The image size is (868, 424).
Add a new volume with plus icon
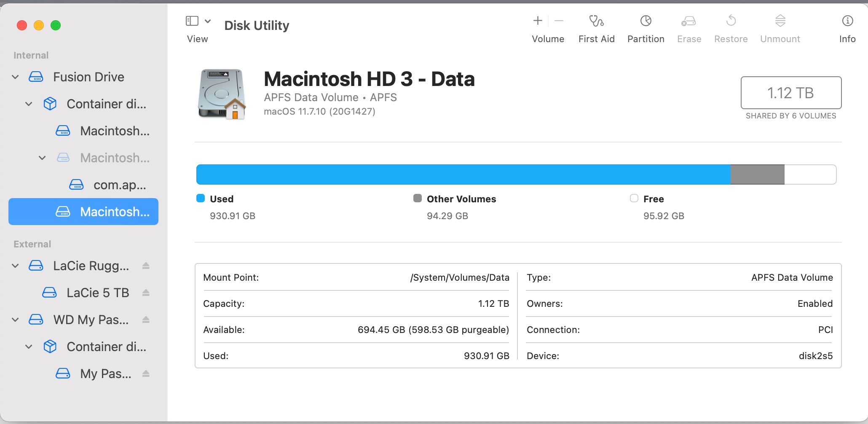[538, 21]
